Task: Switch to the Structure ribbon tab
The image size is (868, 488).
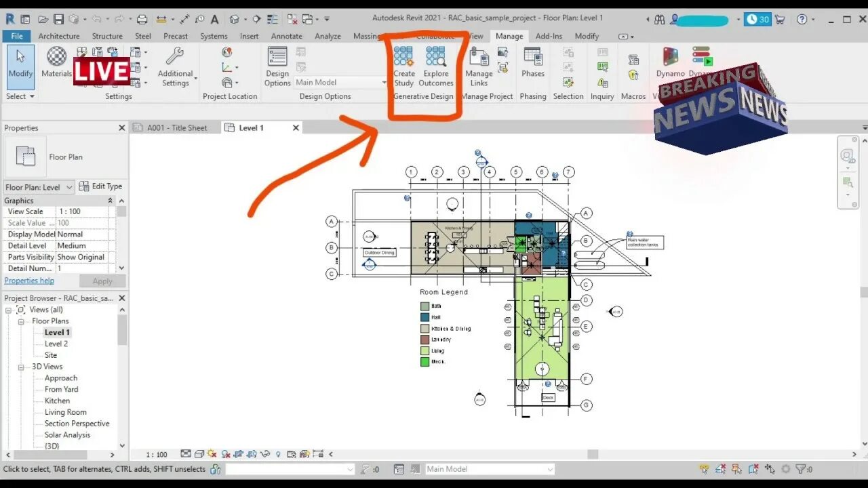Action: [107, 36]
